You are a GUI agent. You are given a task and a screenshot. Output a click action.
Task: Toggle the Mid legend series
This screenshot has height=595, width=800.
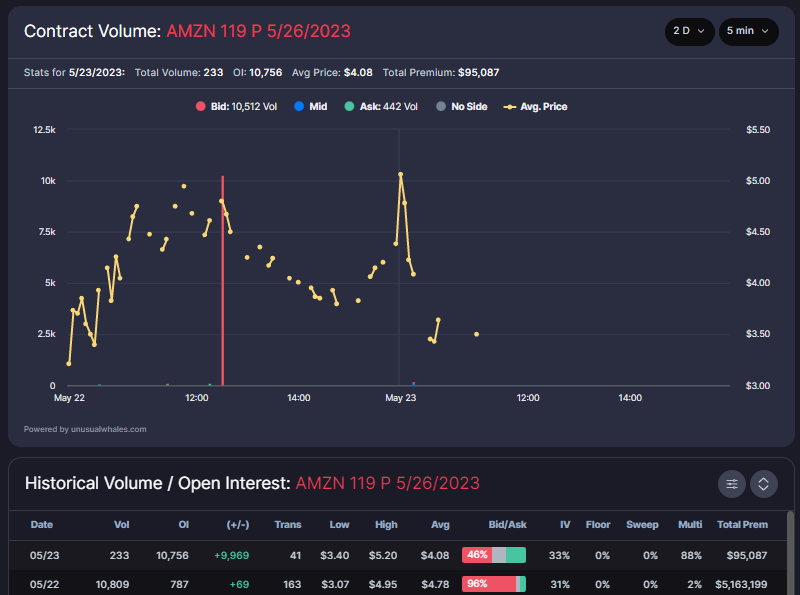pos(311,107)
